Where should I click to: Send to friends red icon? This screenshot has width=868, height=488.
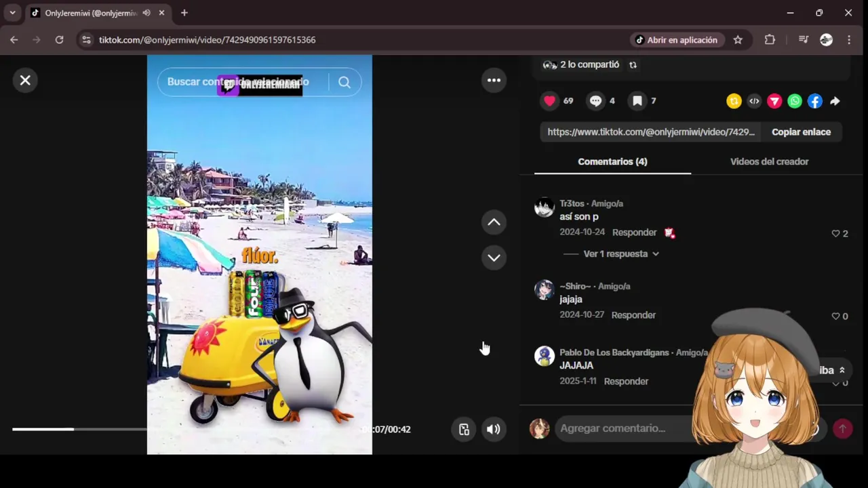click(774, 101)
